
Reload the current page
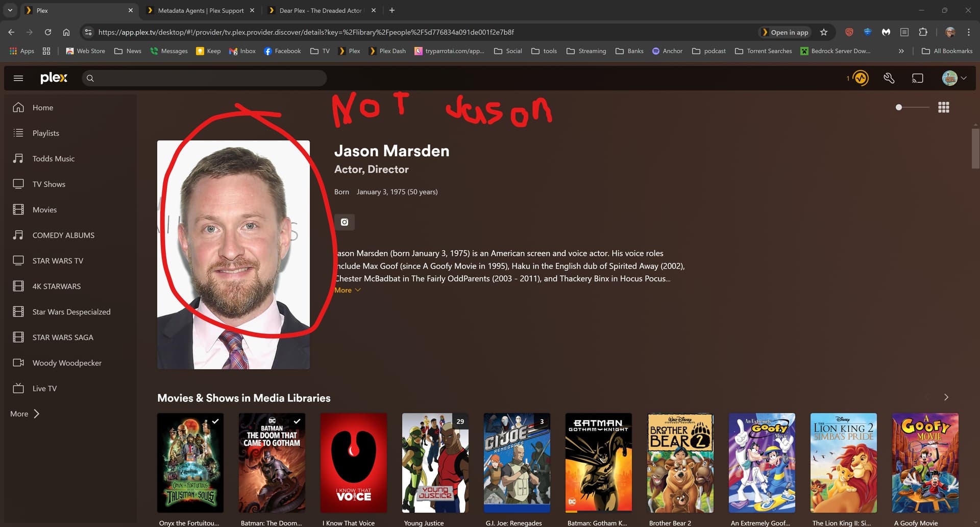(48, 32)
